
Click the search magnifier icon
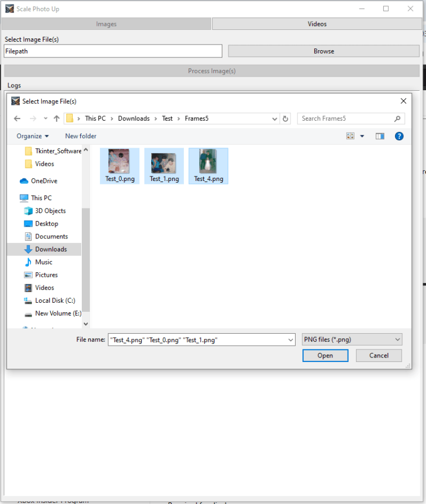pyautogui.click(x=397, y=118)
